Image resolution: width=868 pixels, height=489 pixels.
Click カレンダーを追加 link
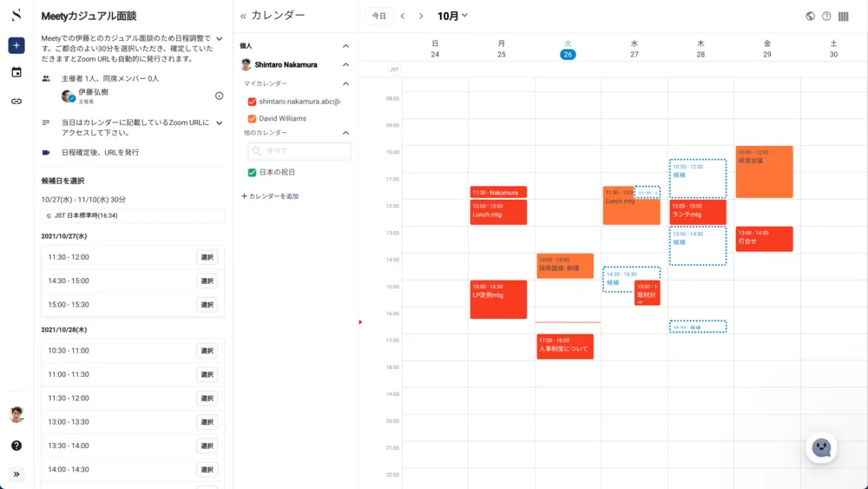270,196
